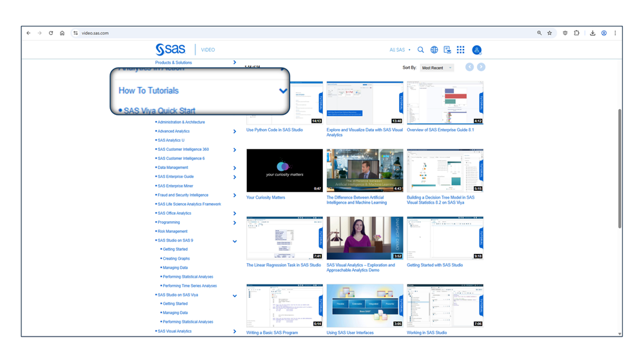Expand Products & Solutions chevron

(x=235, y=63)
